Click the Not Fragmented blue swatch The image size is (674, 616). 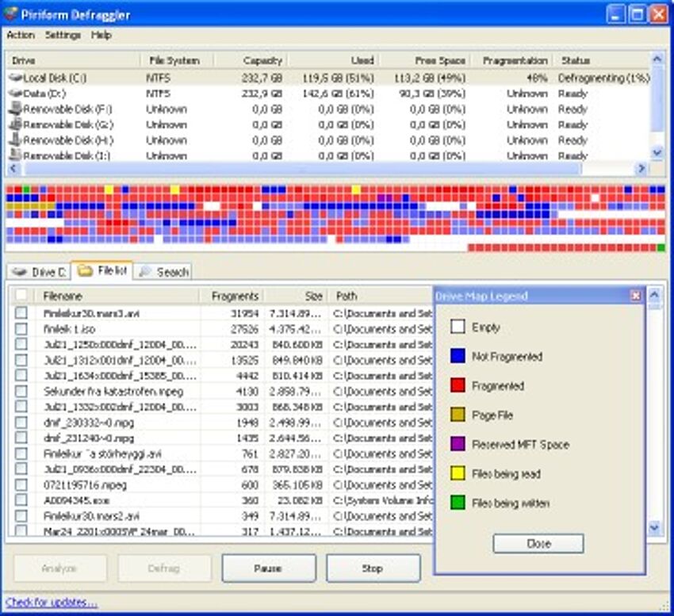pos(458,356)
